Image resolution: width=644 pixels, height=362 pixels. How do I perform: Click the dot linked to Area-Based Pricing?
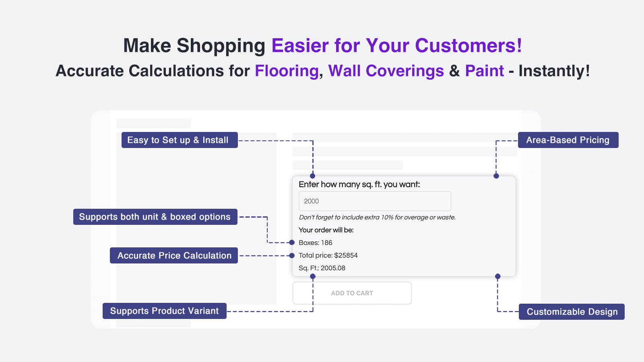point(496,176)
